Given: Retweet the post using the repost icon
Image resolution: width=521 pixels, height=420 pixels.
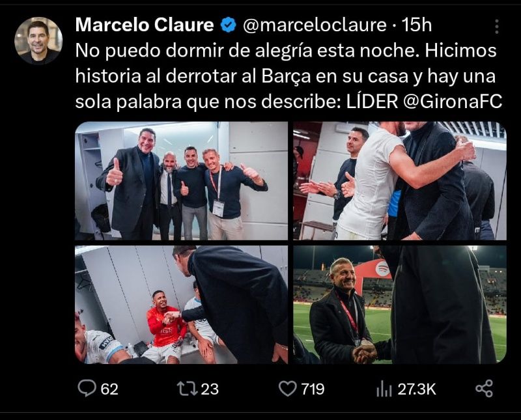Looking at the screenshot, I should [187, 389].
